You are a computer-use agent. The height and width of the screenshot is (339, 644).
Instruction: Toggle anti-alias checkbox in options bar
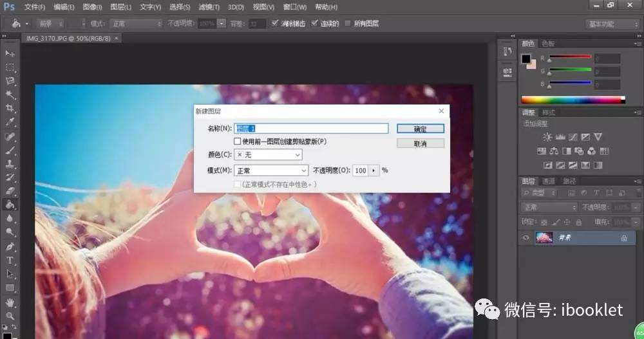pos(275,23)
